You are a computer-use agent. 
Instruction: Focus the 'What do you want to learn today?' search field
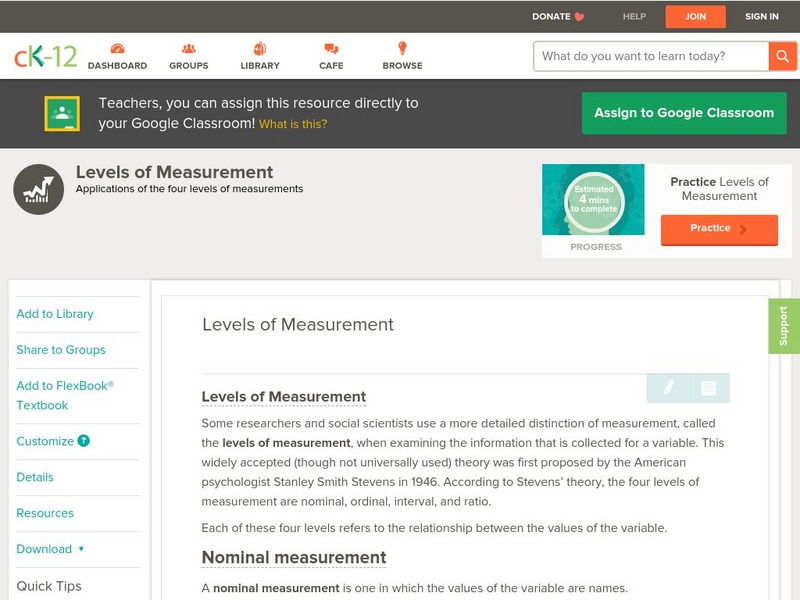coord(651,56)
